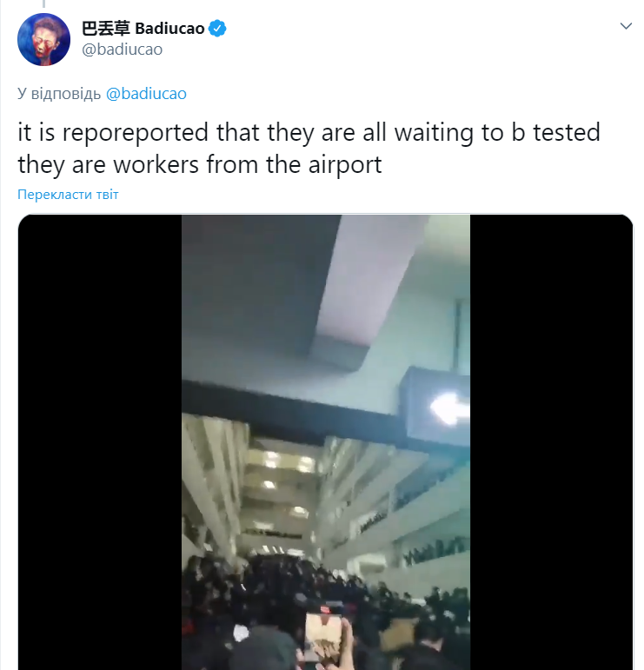This screenshot has width=644, height=670.
Task: Click the thread connector line above avatar
Action: (43, 3)
